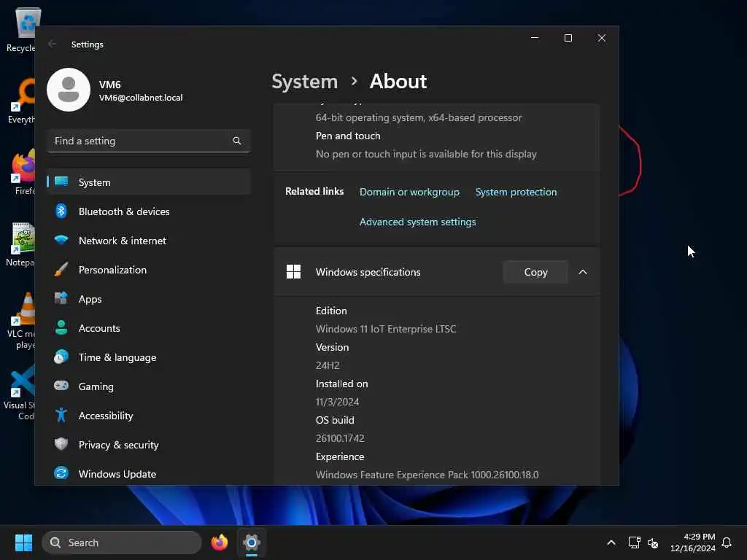The width and height of the screenshot is (747, 560).
Task: Click the network status tray icon
Action: pyautogui.click(x=635, y=542)
